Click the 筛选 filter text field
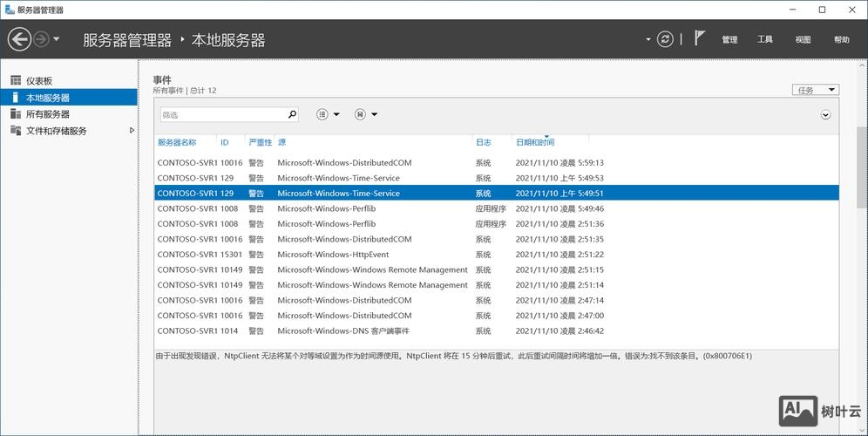 tap(223, 114)
